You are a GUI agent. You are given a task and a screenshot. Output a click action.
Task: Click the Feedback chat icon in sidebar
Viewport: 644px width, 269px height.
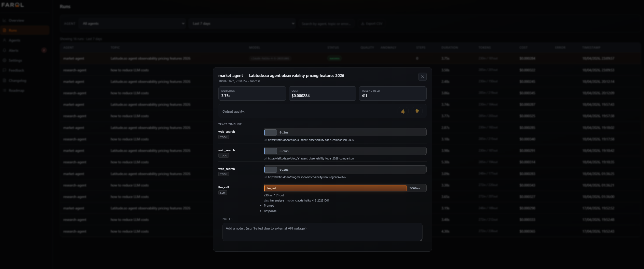coord(4,70)
